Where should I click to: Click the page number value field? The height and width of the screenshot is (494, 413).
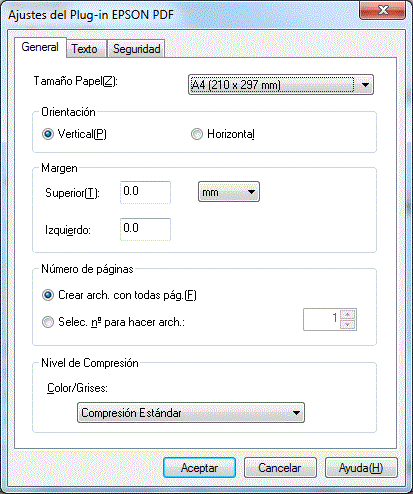322,319
